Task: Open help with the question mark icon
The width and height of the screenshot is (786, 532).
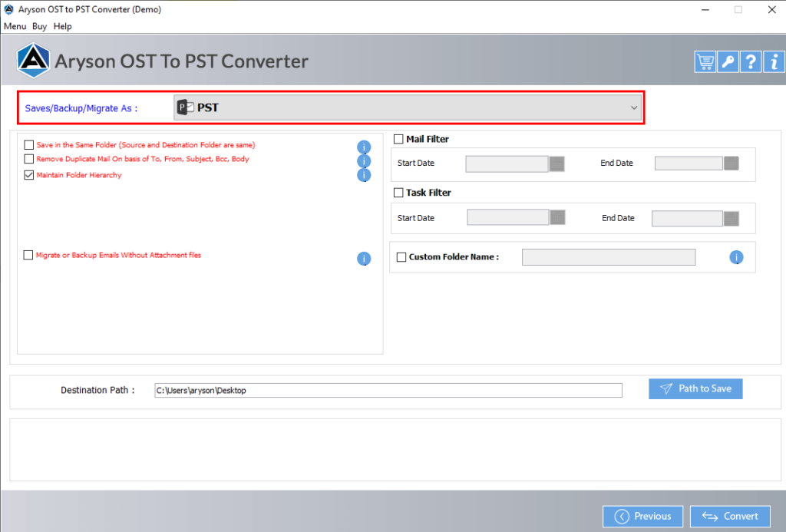Action: click(751, 61)
